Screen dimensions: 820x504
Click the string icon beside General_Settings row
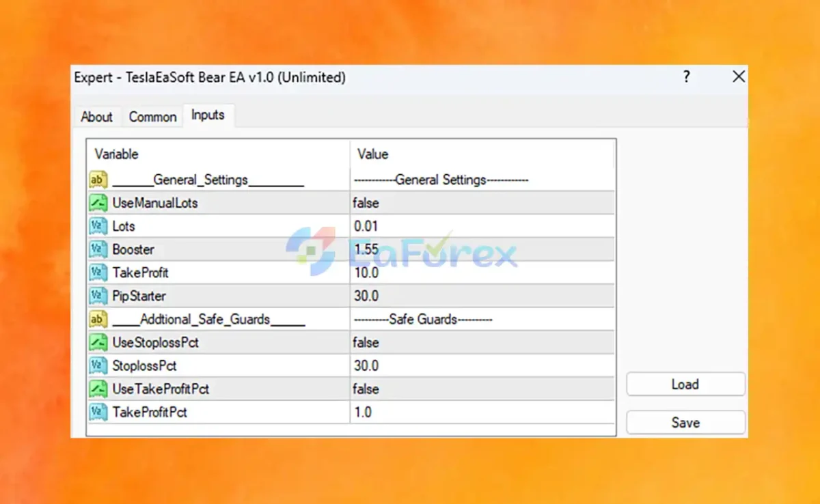(98, 180)
